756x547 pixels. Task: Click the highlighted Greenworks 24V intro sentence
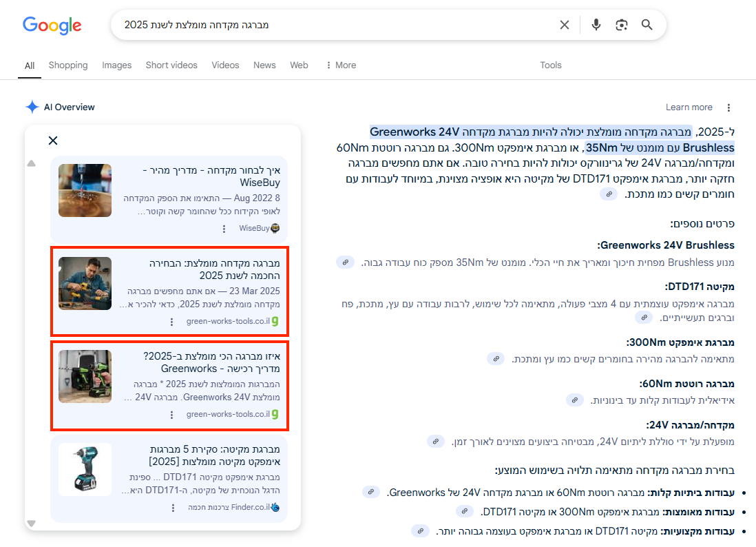pos(531,132)
